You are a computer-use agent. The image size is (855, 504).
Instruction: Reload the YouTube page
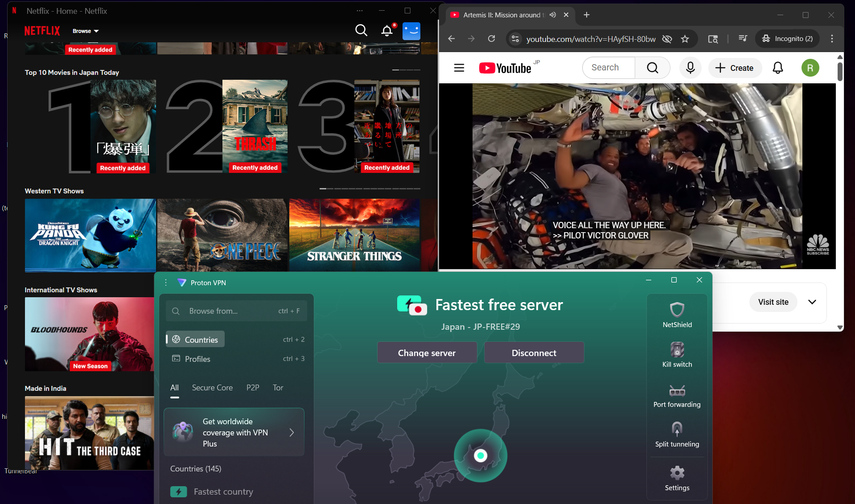pos(491,39)
